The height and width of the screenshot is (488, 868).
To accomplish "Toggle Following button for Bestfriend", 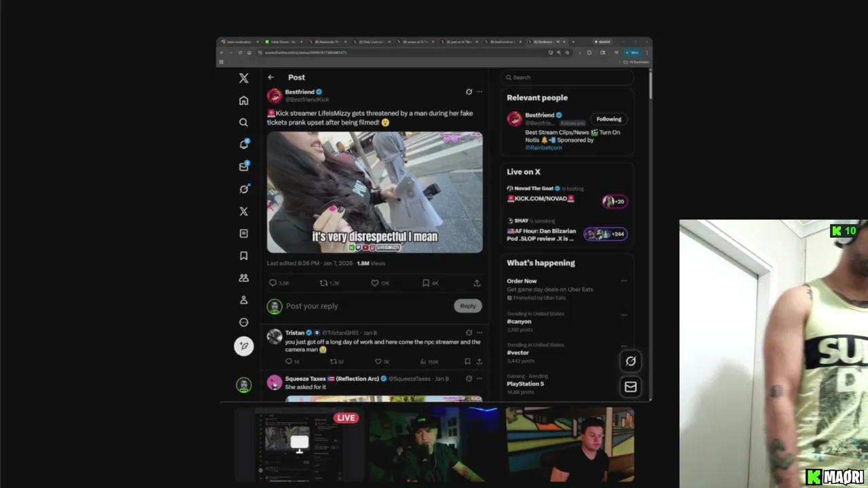I will click(608, 119).
